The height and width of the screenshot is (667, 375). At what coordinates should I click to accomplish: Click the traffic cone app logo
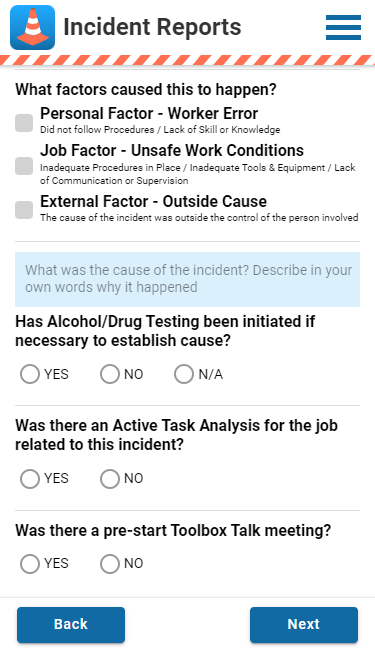32,28
